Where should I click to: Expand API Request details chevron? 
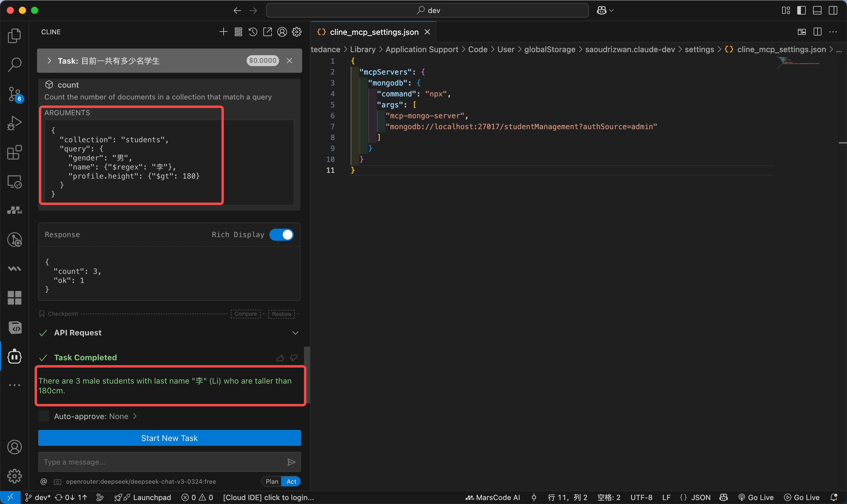(295, 333)
